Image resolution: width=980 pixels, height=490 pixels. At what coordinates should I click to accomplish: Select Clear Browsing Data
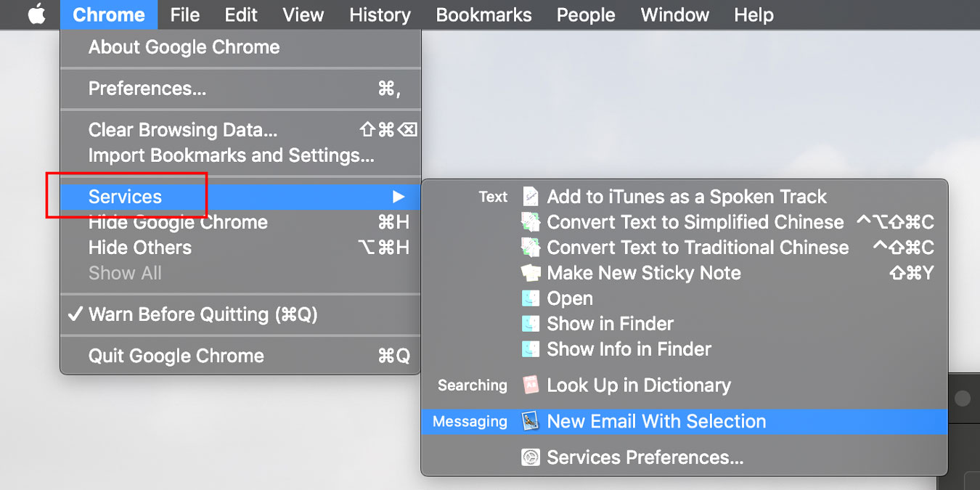coord(181,129)
